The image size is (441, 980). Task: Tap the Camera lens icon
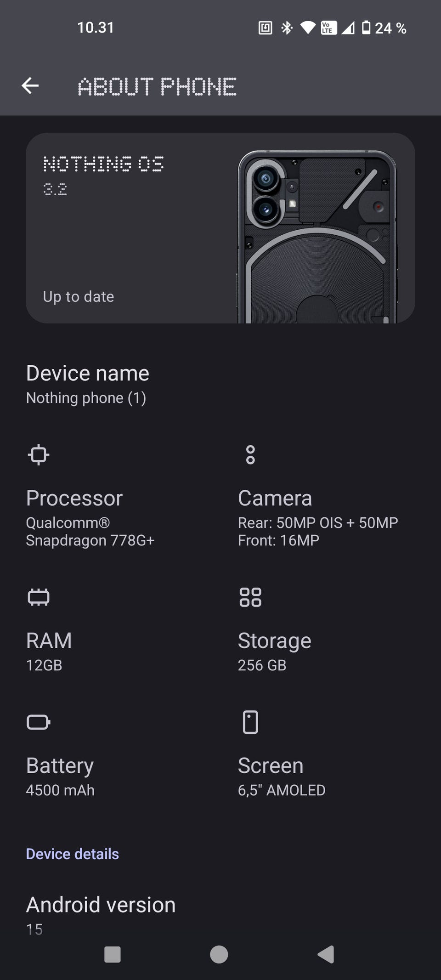pos(250,455)
